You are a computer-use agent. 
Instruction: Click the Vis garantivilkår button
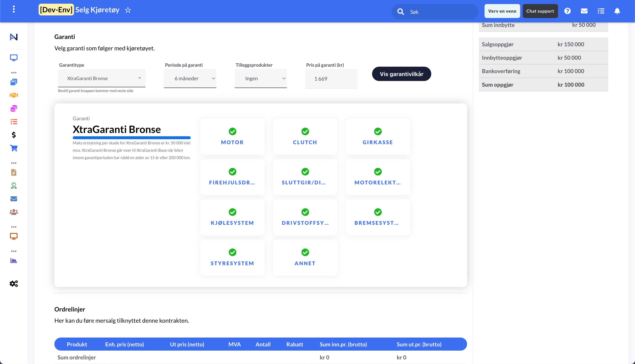[x=401, y=74]
